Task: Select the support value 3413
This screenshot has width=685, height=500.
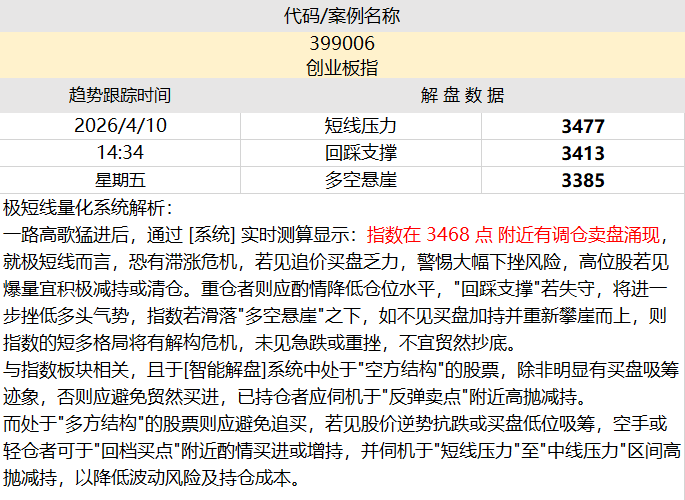Action: [x=583, y=153]
